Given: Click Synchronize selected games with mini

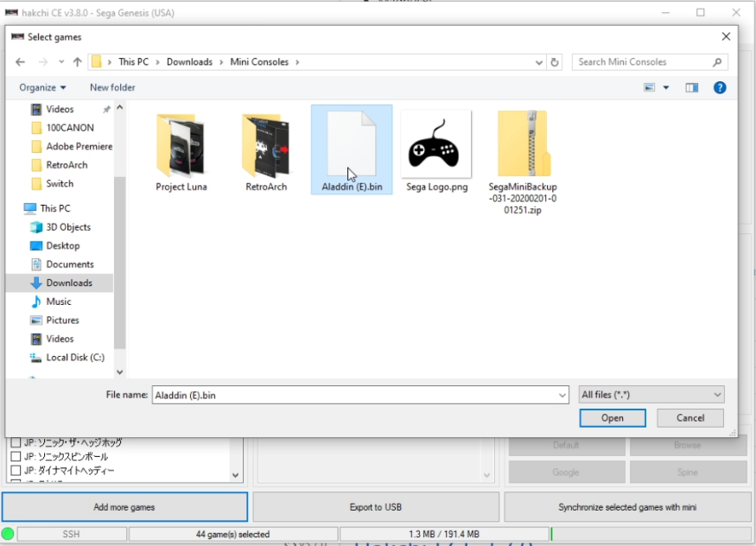Looking at the screenshot, I should pos(627,507).
